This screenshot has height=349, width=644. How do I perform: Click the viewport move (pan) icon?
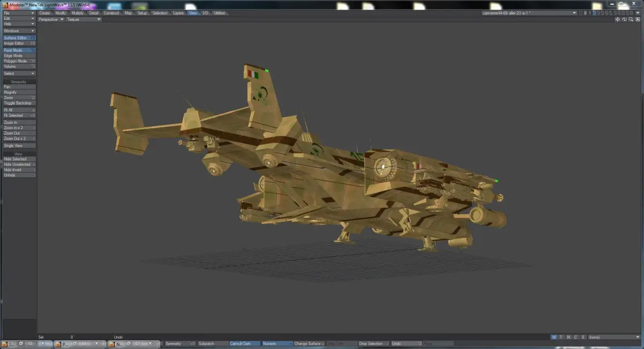coord(618,19)
